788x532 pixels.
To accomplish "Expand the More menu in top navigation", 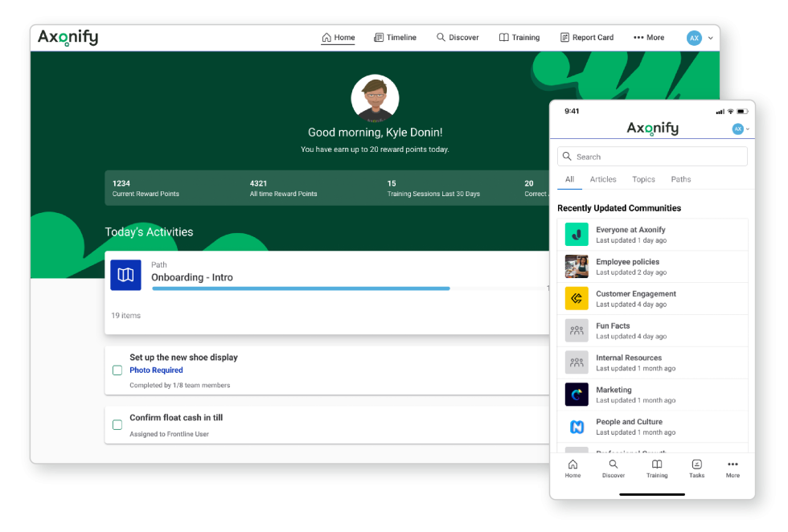I will (x=649, y=38).
